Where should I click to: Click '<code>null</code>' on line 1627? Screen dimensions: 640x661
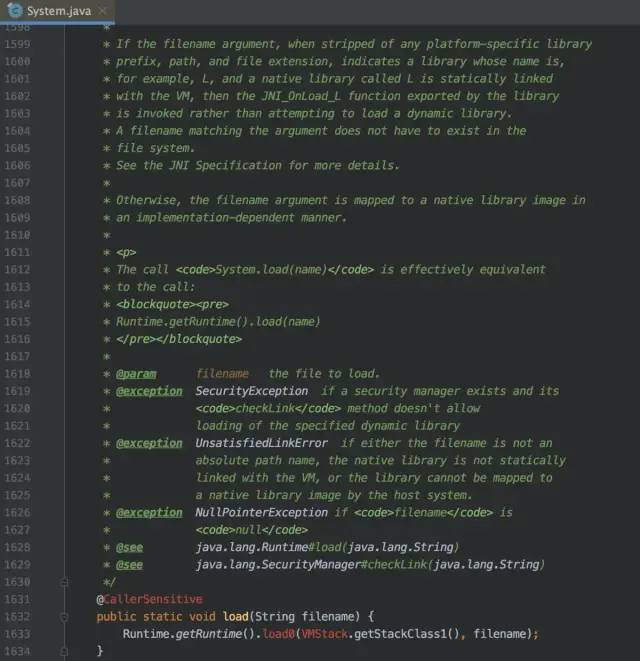(x=252, y=530)
